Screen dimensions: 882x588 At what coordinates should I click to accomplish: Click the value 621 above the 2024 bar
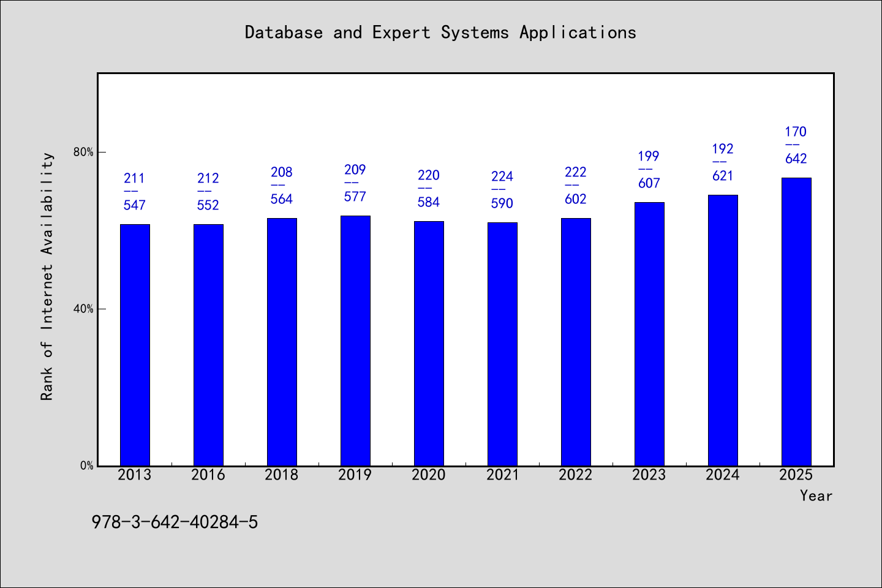(x=723, y=176)
